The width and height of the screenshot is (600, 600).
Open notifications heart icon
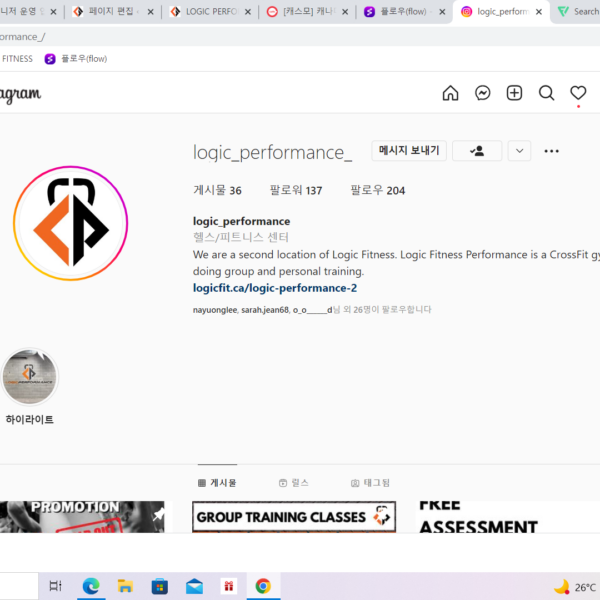(x=578, y=93)
